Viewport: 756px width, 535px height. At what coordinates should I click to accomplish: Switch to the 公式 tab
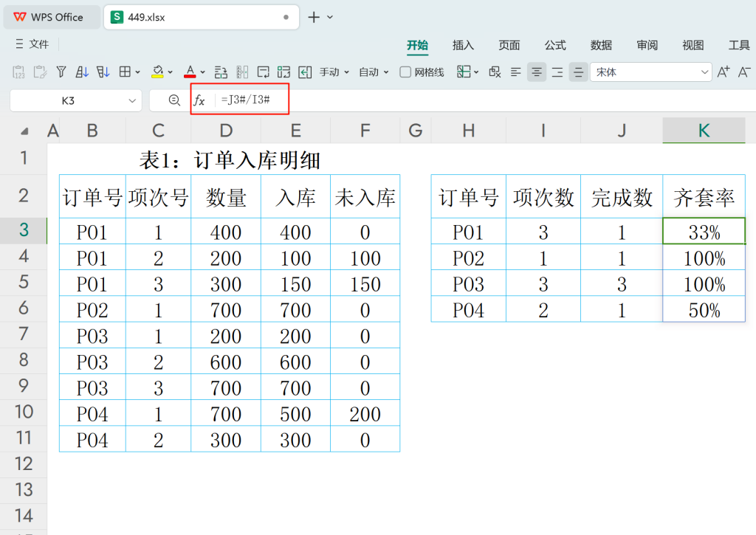555,45
